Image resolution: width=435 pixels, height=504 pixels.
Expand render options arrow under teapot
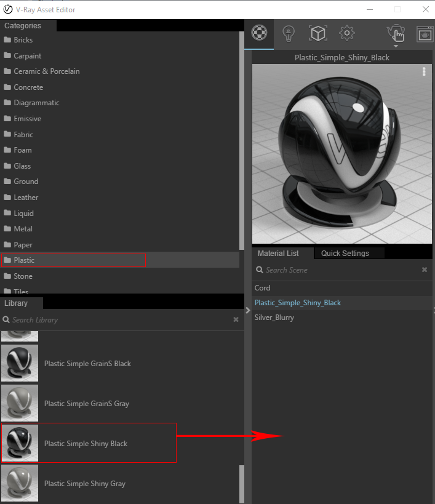396,46
